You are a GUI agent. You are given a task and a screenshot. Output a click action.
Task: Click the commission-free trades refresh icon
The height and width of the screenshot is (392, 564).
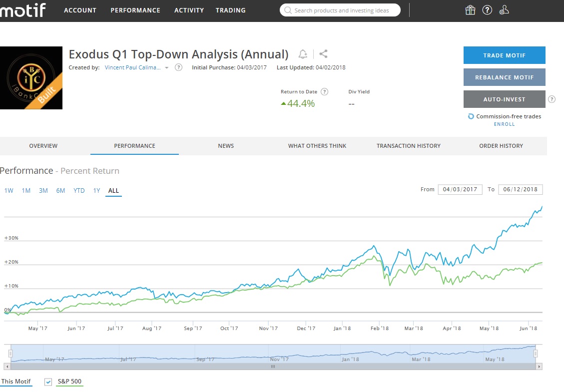tap(471, 116)
